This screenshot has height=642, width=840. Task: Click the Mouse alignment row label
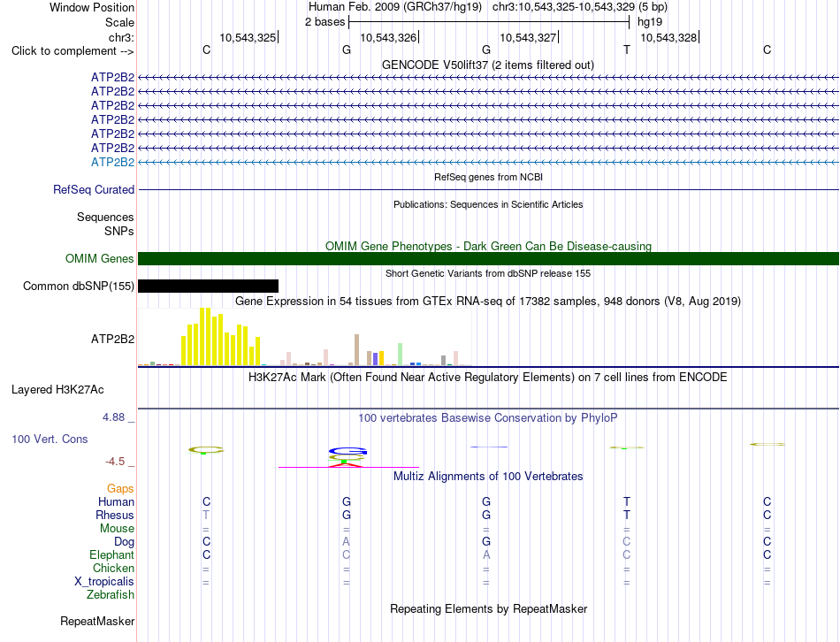pos(117,529)
